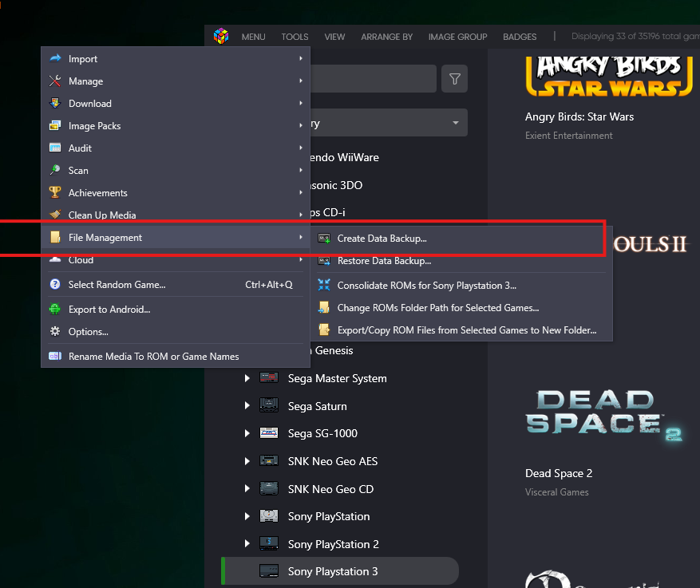Click the Sega SG-1000 console icon
Viewport: 700px width, 588px height.
pyautogui.click(x=269, y=433)
